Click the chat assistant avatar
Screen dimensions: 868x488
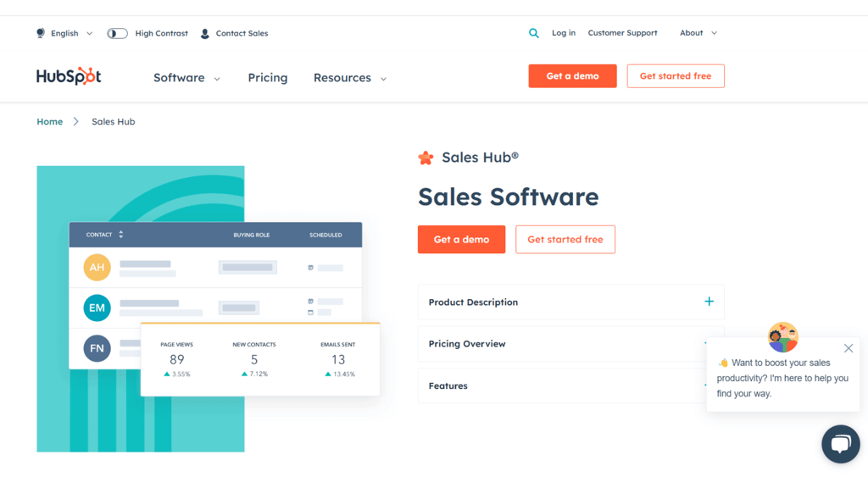[782, 337]
